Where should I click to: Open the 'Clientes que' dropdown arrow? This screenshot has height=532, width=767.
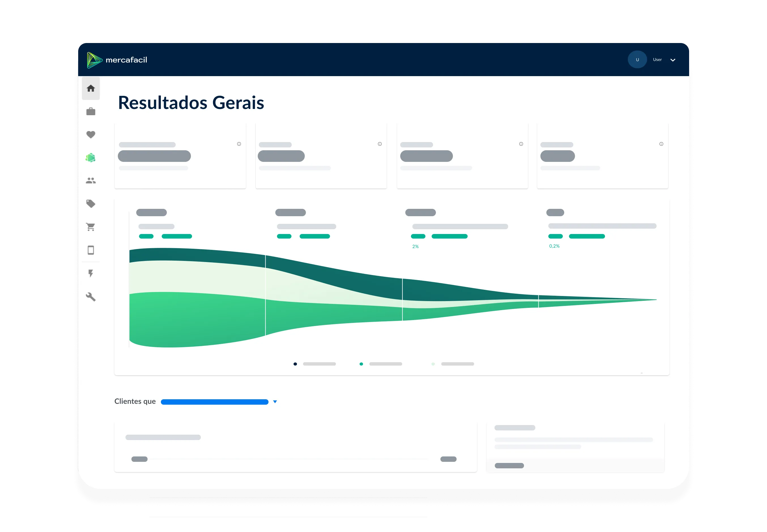[x=275, y=402]
